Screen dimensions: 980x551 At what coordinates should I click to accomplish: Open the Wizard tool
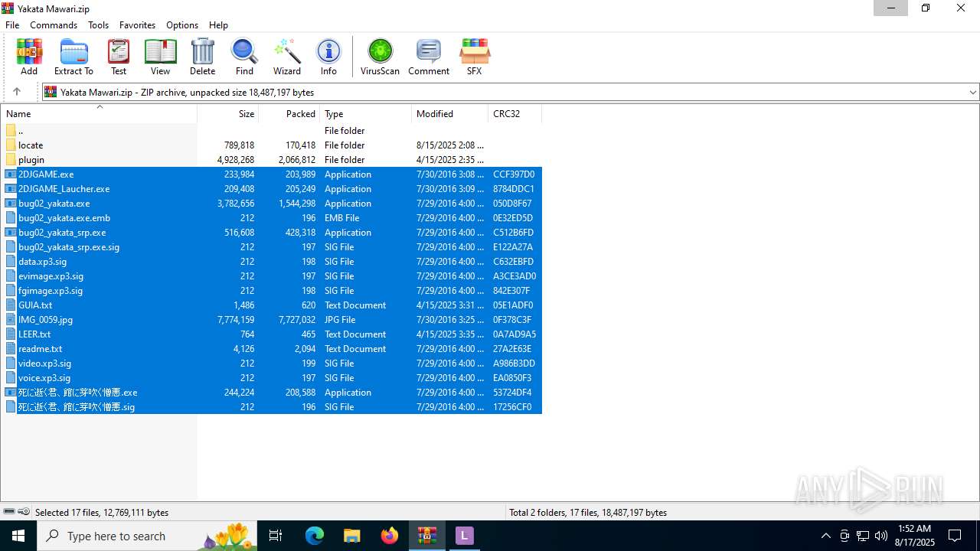(287, 57)
